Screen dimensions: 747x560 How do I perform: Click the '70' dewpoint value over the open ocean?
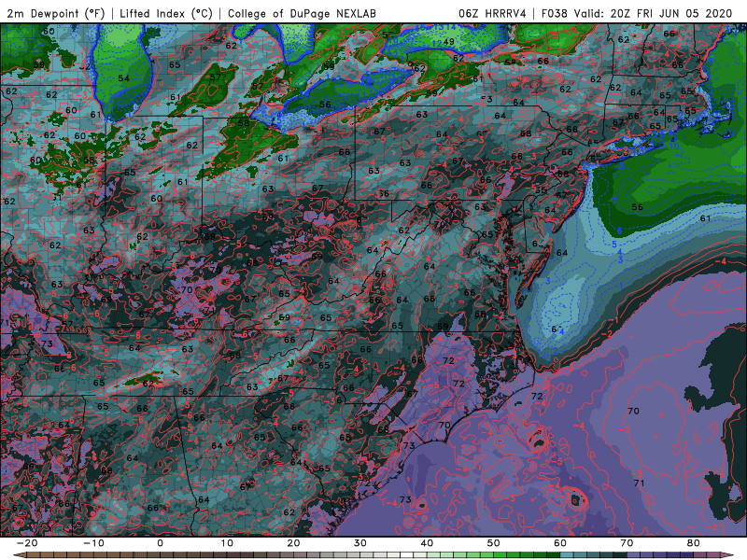pyautogui.click(x=633, y=411)
